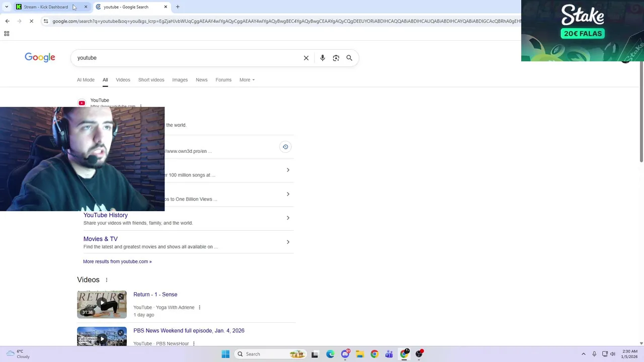644x362 pixels.
Task: Click the history clock icon in sitelinks
Action: click(x=285, y=147)
